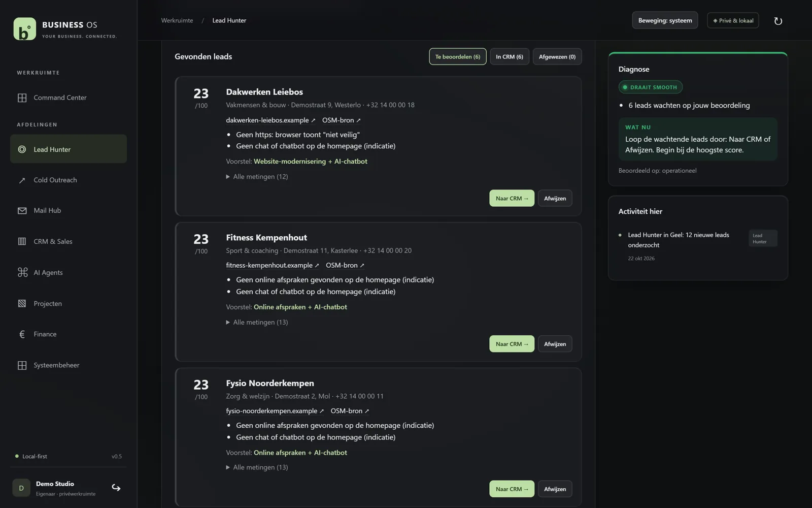Select the Te beoordelen (6) tab
The image size is (812, 508).
(x=457, y=56)
